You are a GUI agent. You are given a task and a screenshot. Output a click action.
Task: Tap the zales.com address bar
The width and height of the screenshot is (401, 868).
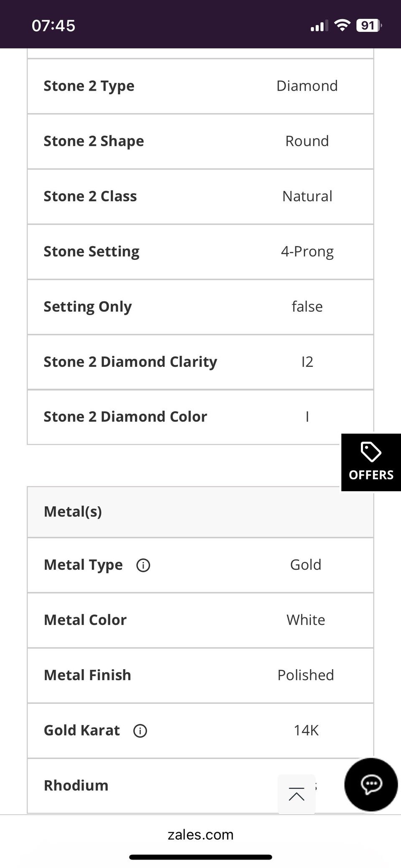tap(200, 834)
